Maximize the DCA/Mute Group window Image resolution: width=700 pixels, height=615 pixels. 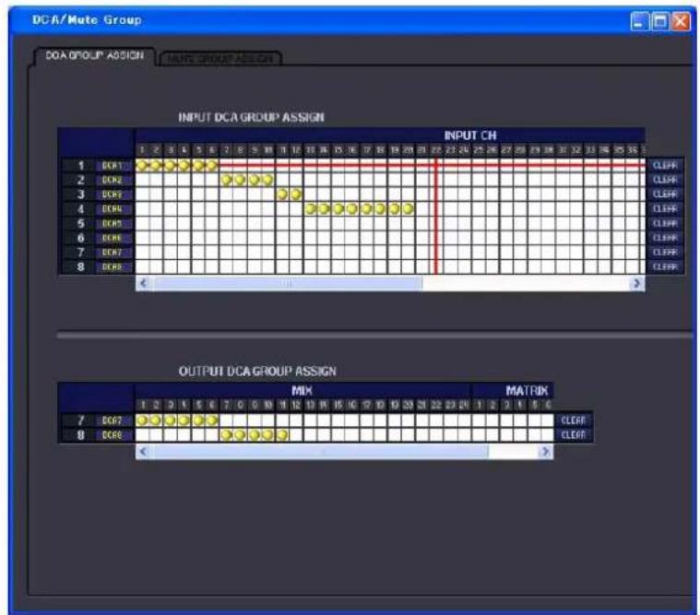(660, 21)
